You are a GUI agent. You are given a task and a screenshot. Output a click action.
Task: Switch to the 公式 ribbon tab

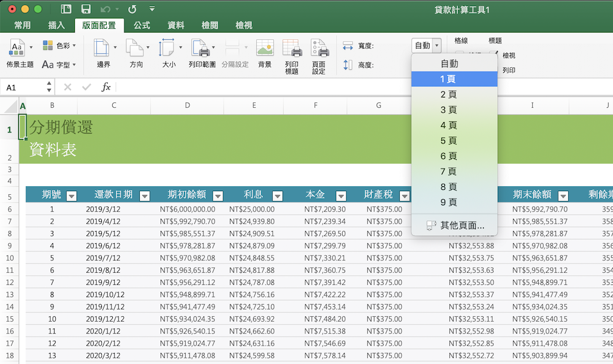tap(142, 25)
